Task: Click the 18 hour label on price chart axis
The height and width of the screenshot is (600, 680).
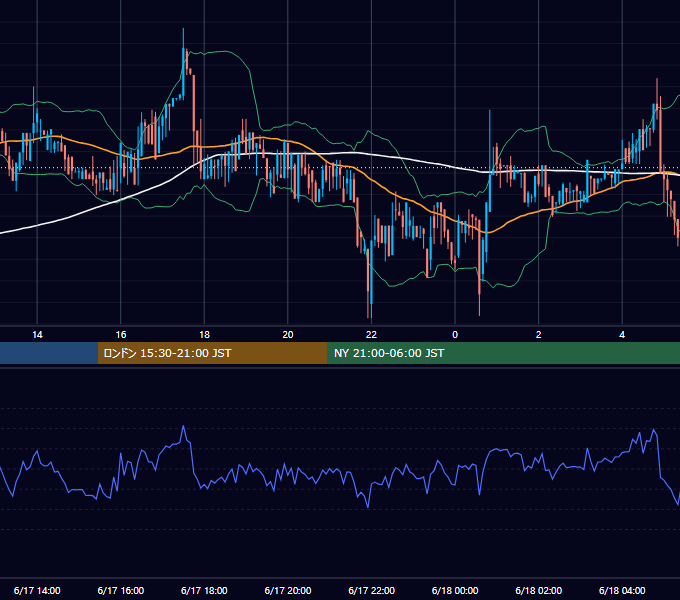Action: 204,335
